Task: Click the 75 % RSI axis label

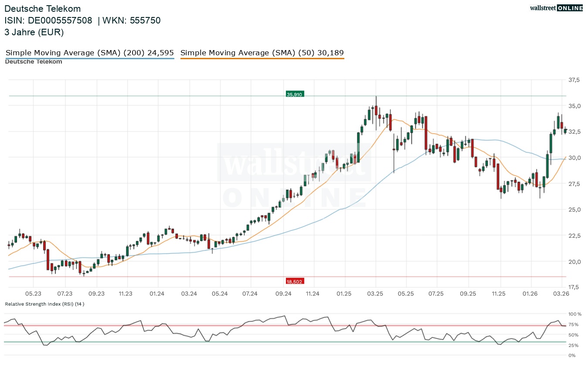Action: (x=574, y=324)
